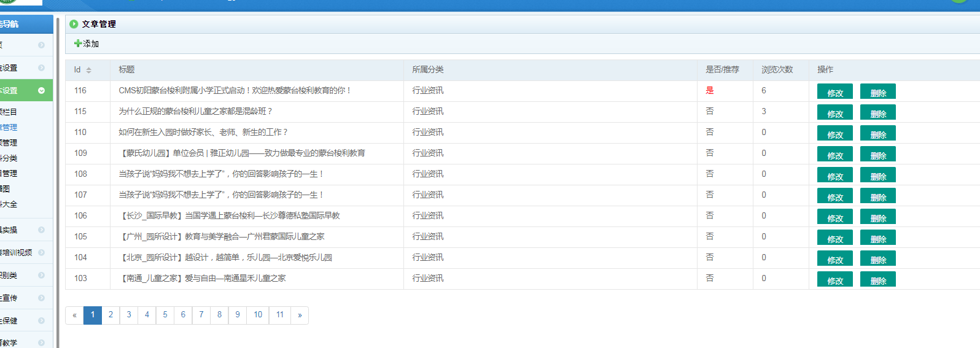Open the blue highlighted 管理 sidebar item
The width and height of the screenshot is (980, 348).
(x=9, y=127)
